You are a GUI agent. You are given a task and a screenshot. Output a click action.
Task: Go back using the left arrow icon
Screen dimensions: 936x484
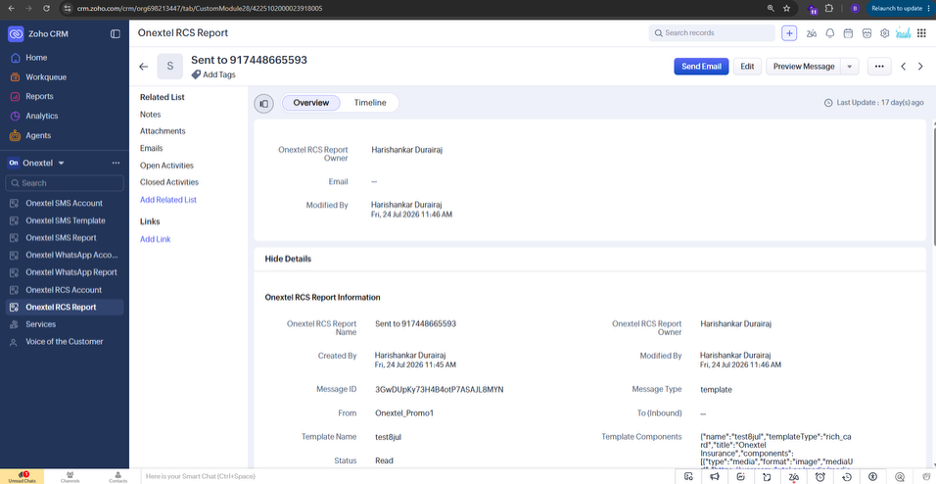pos(143,66)
